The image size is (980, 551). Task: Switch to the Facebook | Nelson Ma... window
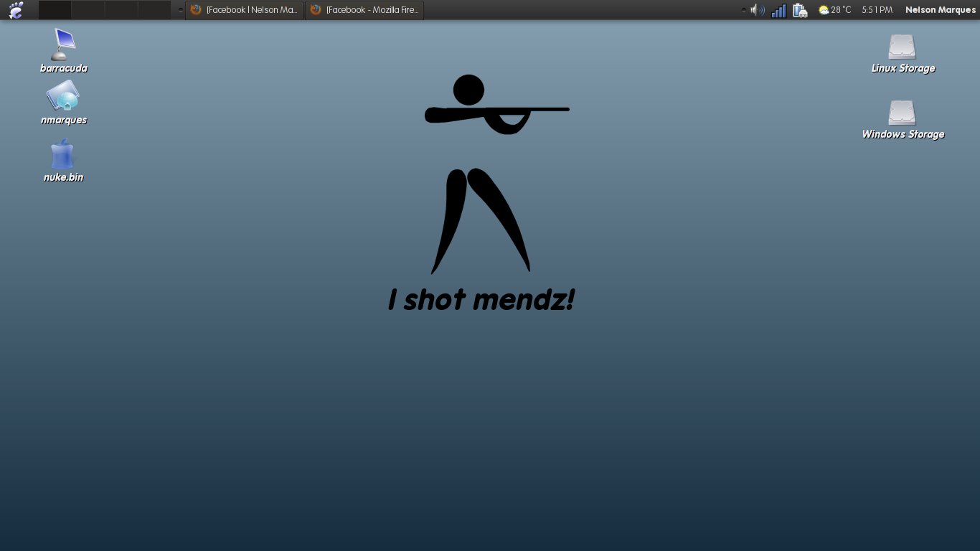coord(245,10)
